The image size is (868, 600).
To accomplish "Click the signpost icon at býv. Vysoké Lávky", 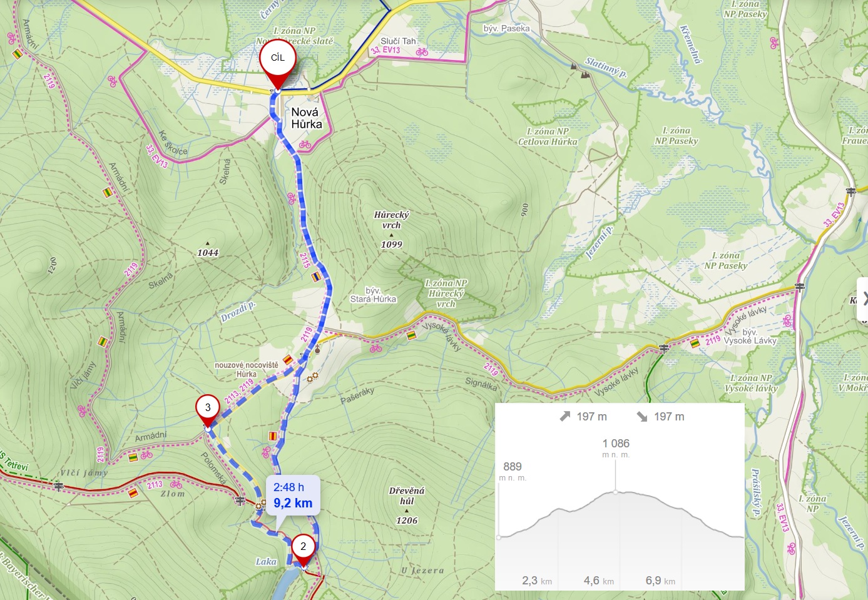I will coord(664,348).
